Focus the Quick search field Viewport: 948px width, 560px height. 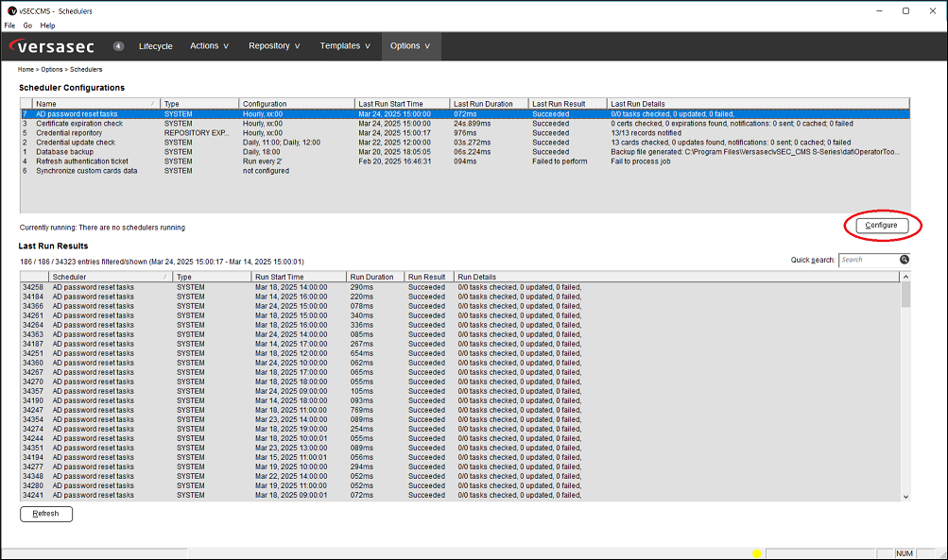tap(869, 260)
